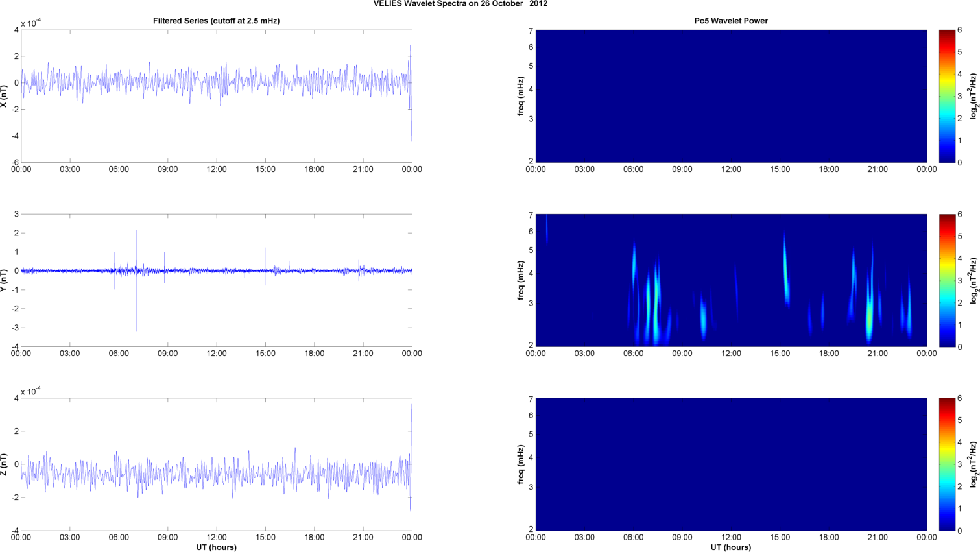Click the '18:00' tick under the Z series plot
980x552 pixels.
click(315, 538)
